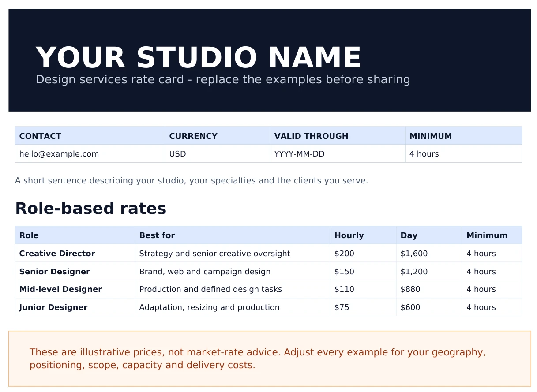This screenshot has height=392, width=537.
Task: Click the Minimum header in rates table
Action: point(492,235)
